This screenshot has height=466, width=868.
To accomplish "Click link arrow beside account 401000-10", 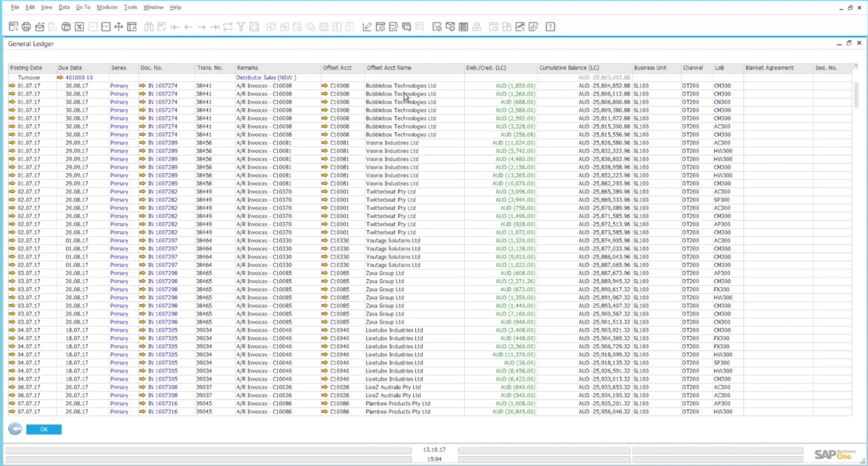I will point(60,78).
